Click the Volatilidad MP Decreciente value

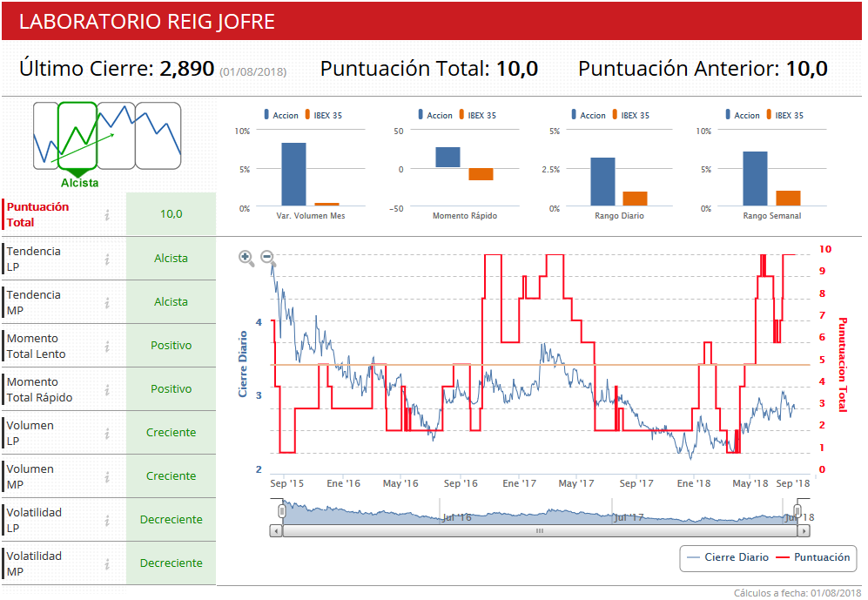coord(171,563)
